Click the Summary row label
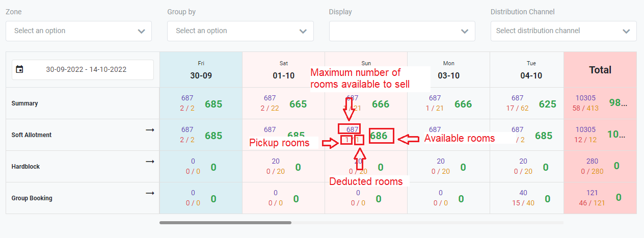The width and height of the screenshot is (644, 238). point(25,103)
